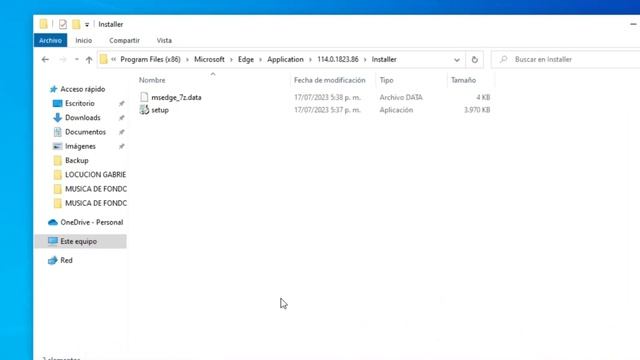The width and height of the screenshot is (640, 360).
Task: Click 114.0.1823.86 in address breadcrumb
Action: click(x=338, y=60)
